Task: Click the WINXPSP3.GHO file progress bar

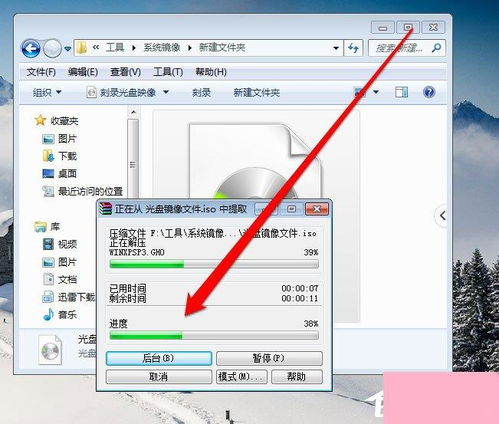Action: click(214, 265)
